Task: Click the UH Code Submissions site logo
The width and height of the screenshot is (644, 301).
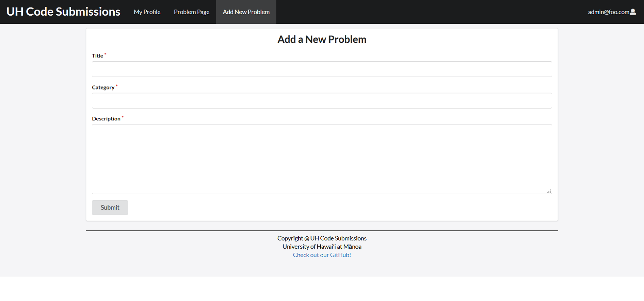Action: (x=63, y=12)
